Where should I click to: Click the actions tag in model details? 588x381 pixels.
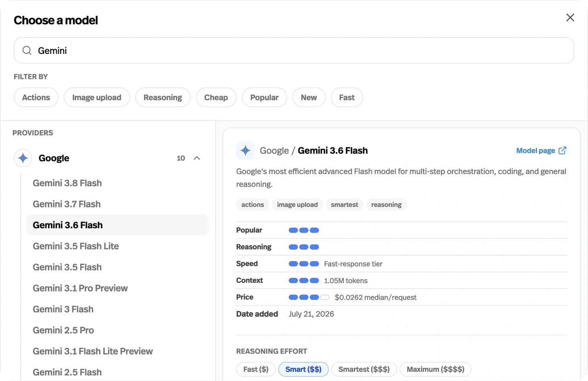253,205
